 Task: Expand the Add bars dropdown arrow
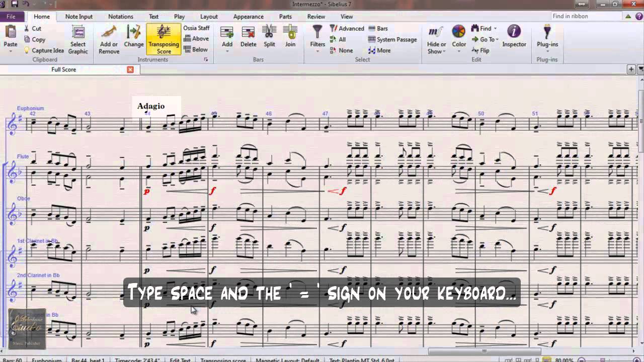tap(227, 51)
